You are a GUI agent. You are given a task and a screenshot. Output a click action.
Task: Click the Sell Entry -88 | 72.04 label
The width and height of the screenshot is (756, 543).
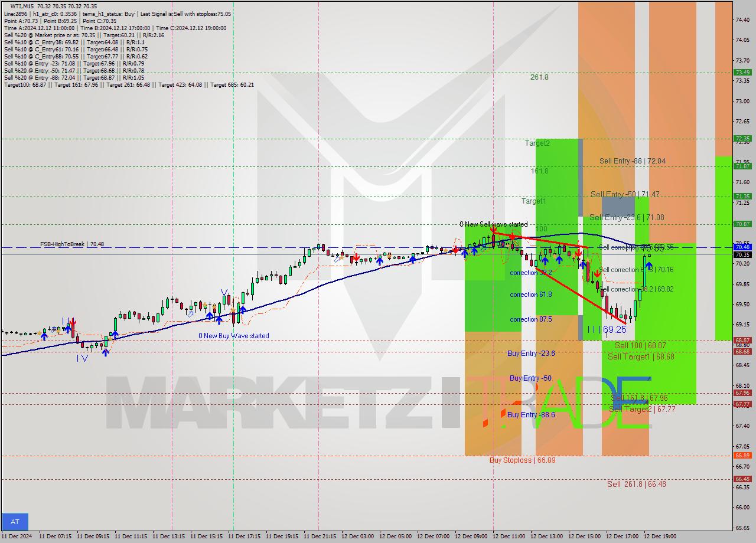tap(633, 161)
